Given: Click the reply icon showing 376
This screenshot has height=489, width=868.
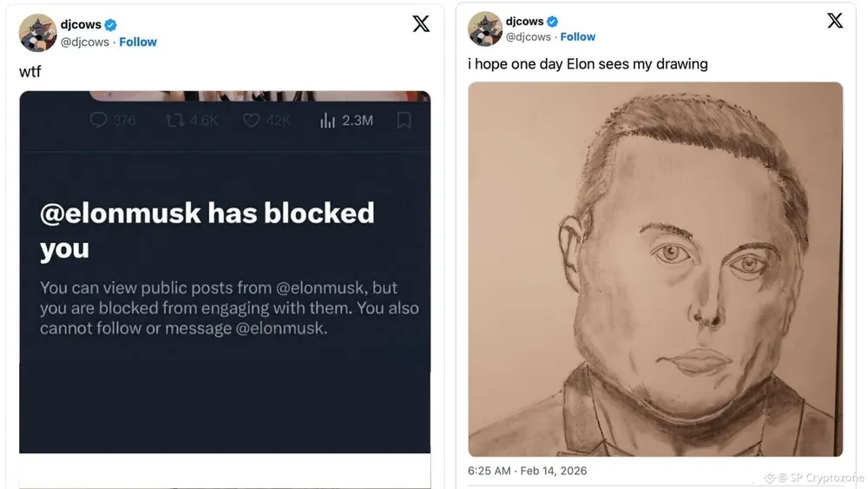Looking at the screenshot, I should point(99,121).
